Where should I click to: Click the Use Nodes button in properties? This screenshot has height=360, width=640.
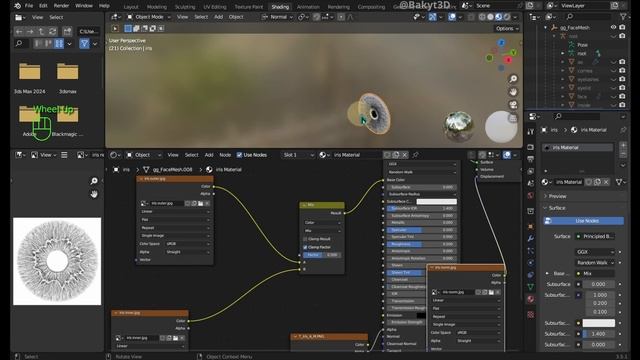click(584, 221)
